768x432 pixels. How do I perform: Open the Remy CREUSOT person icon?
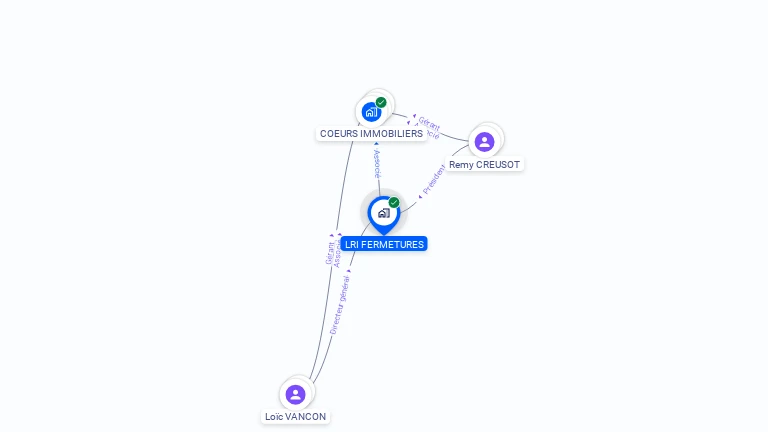pos(484,142)
